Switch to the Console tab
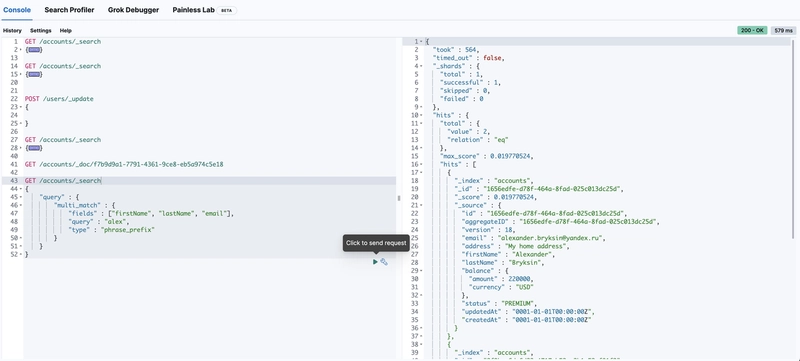Image resolution: width=800 pixels, height=361 pixels. pos(17,10)
